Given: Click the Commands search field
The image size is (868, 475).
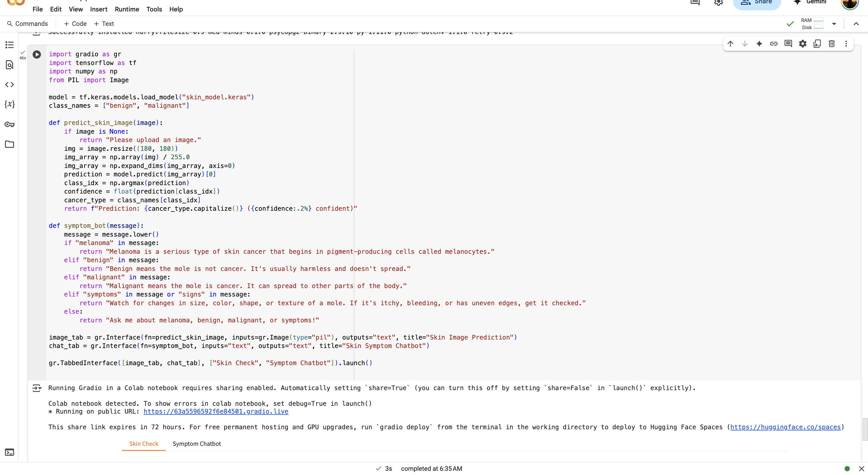Looking at the screenshot, I should point(28,24).
